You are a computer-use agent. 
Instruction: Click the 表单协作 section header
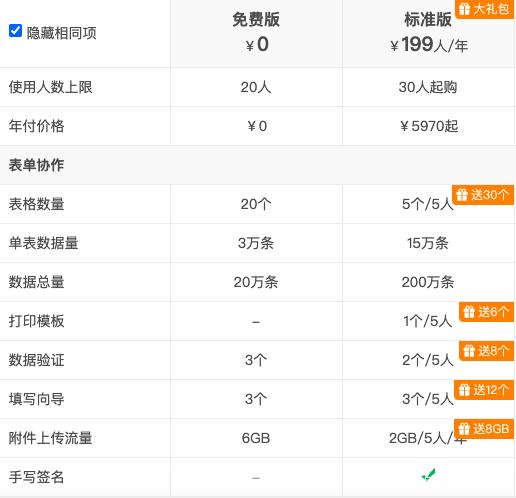[36, 165]
